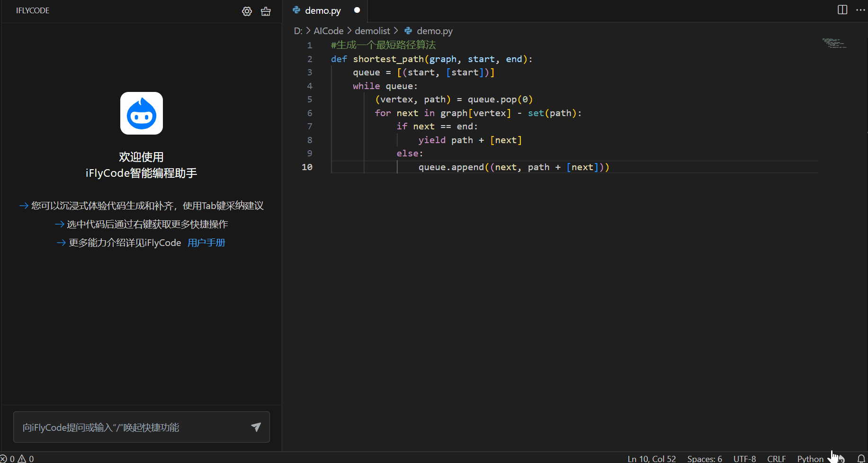Click 'set(path)' on line 6
This screenshot has height=463, width=868.
coord(552,113)
